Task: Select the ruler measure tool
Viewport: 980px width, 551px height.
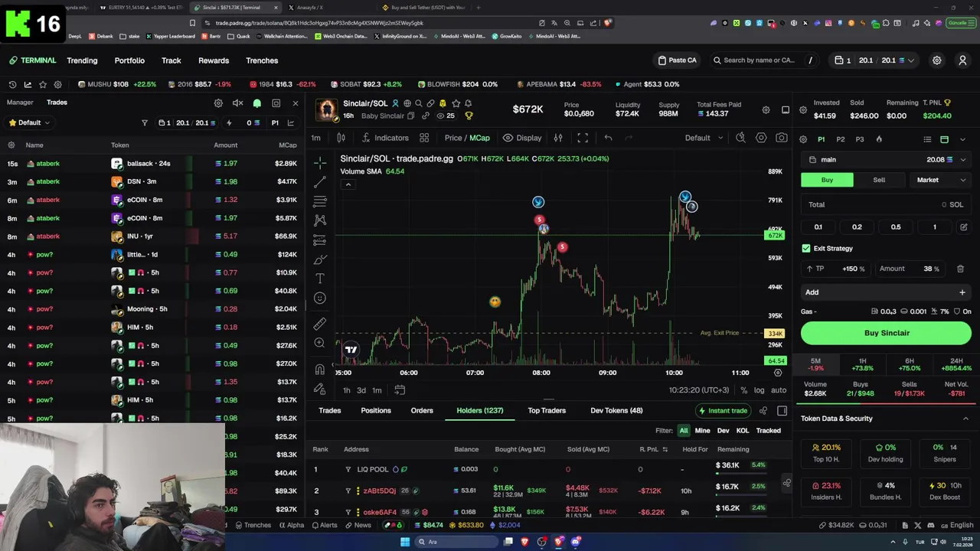Action: click(320, 324)
